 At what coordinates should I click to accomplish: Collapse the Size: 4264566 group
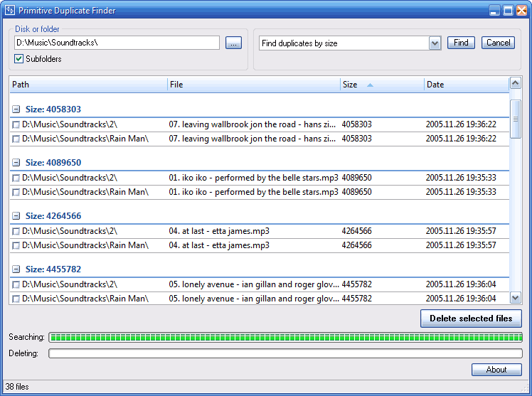point(16,216)
